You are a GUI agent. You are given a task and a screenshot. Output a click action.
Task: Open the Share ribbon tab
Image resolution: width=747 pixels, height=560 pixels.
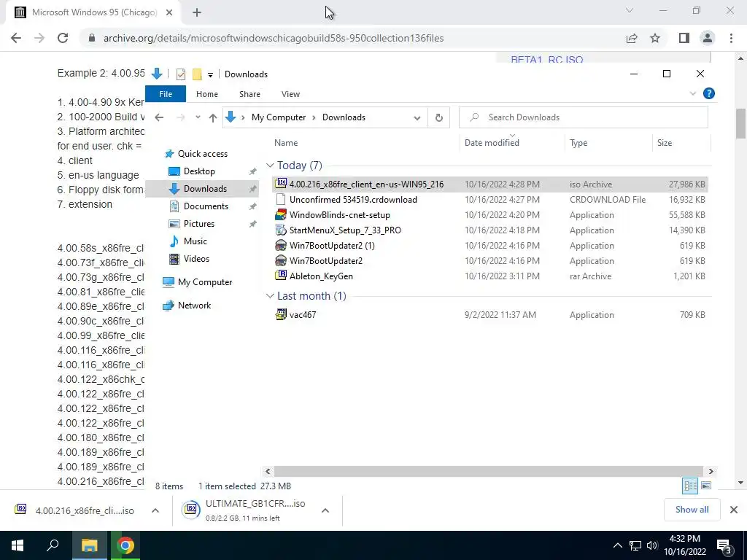pos(249,94)
